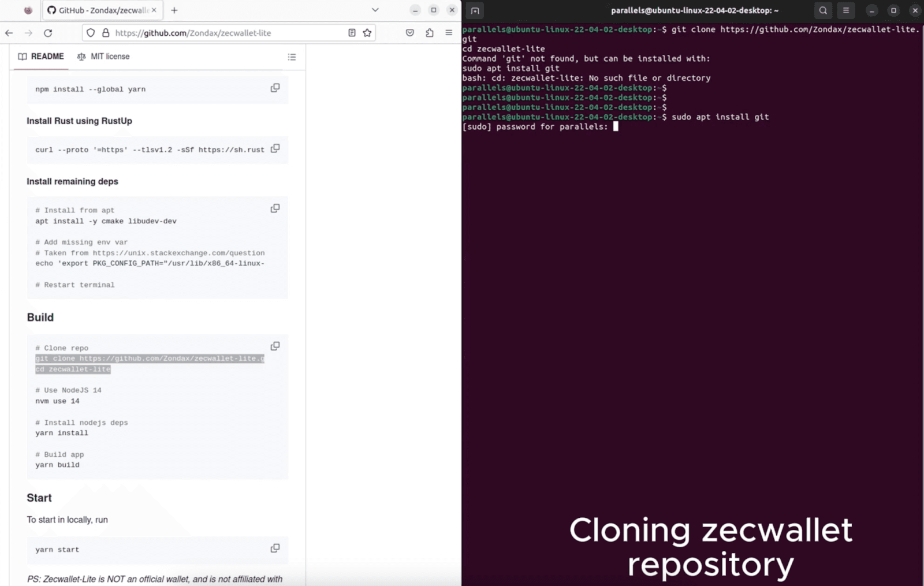
Task: Click the 'cd zecwallet-lite' highlighted line
Action: (x=73, y=369)
